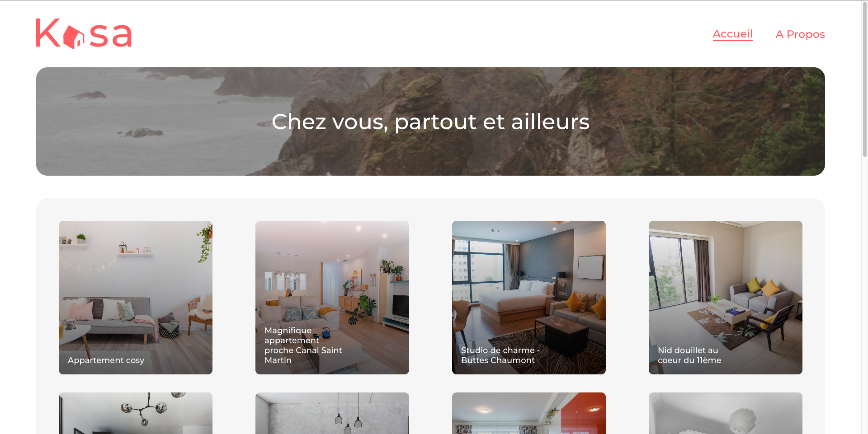
Task: Click the house icon in the Kasa logo
Action: (x=73, y=37)
